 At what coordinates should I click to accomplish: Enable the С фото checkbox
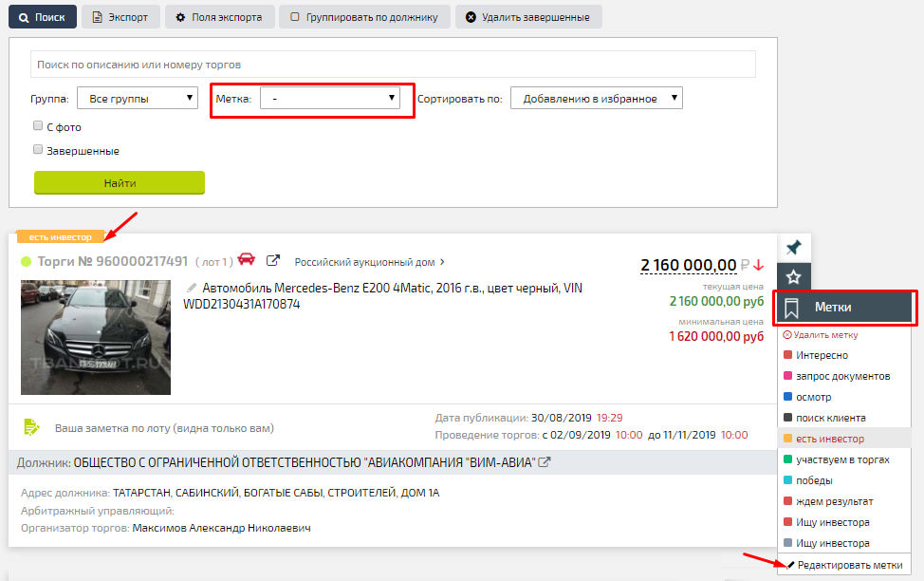(38, 125)
